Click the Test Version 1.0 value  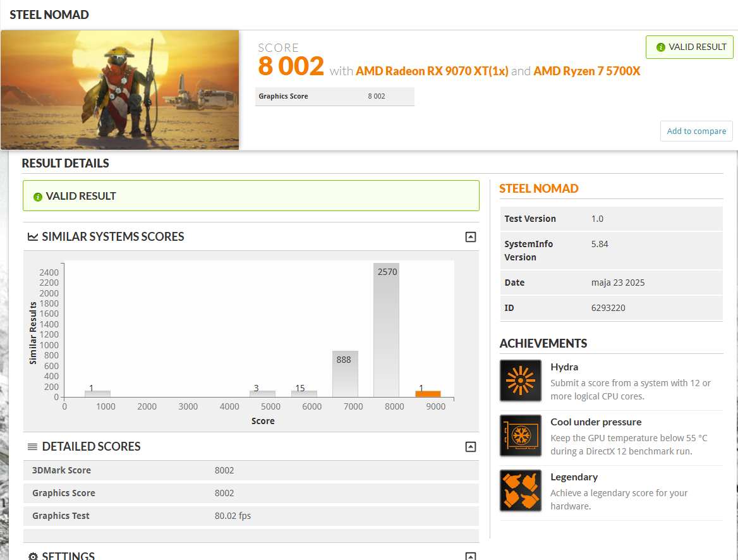tap(597, 219)
